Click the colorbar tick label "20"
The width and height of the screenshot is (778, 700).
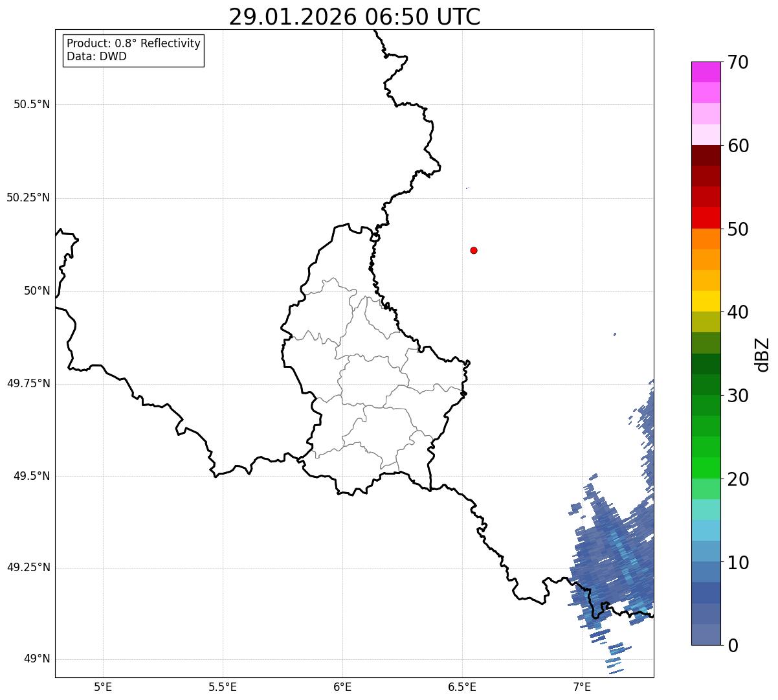click(739, 479)
